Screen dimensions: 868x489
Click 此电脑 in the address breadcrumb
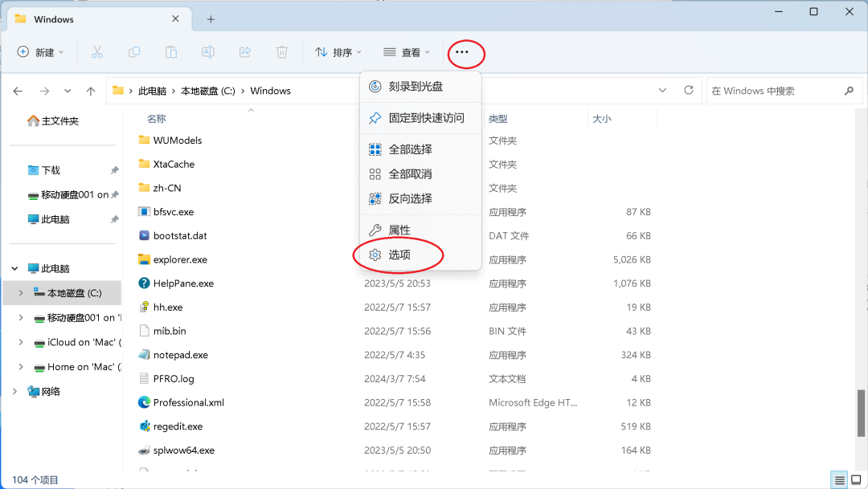[x=152, y=91]
